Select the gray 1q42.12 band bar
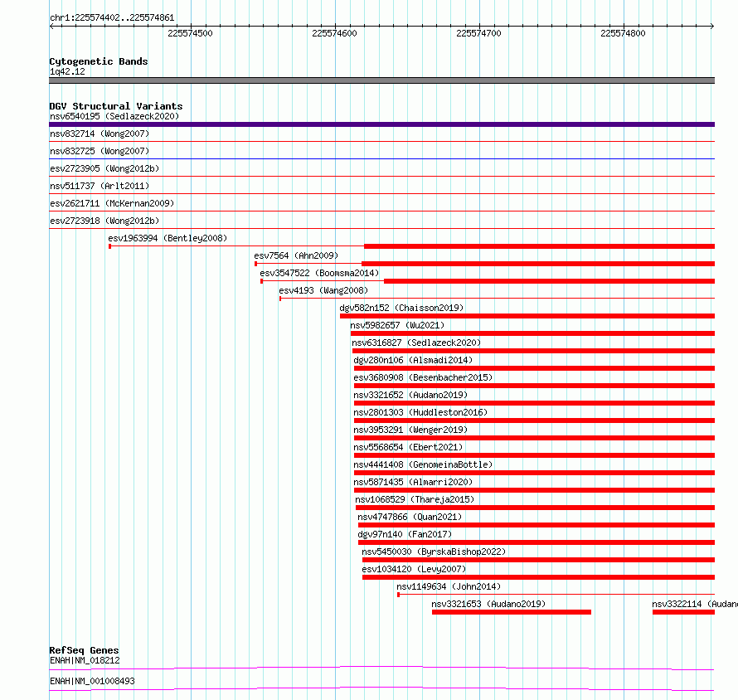This screenshot has height=700, width=738. pos(381,80)
